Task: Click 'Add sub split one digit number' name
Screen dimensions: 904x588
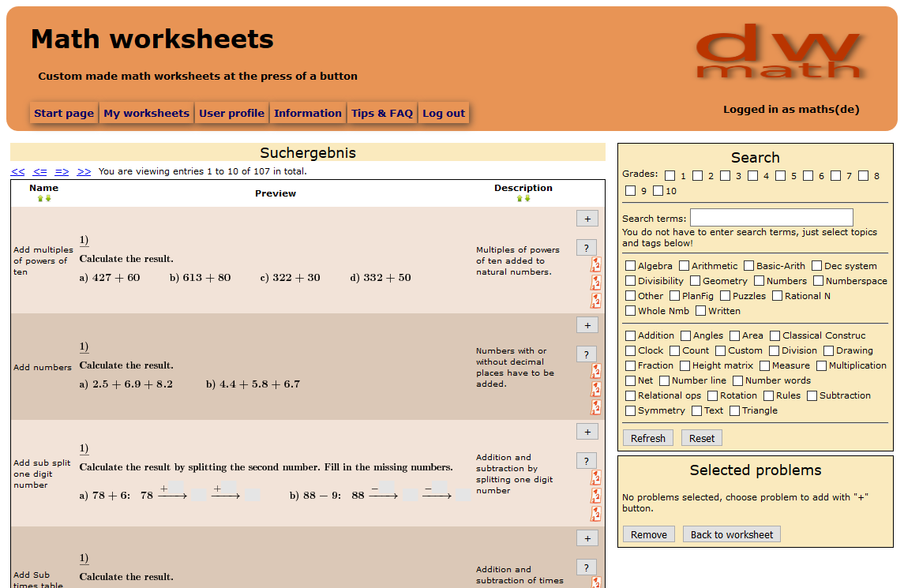Action: pos(42,474)
